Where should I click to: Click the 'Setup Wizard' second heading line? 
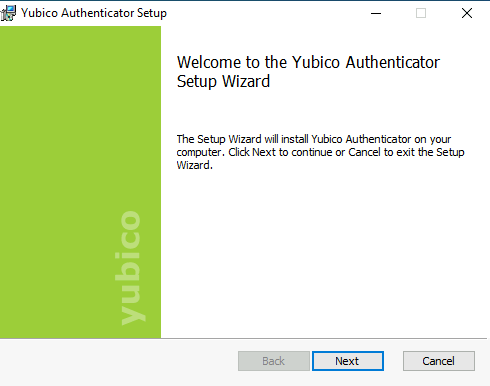point(223,82)
